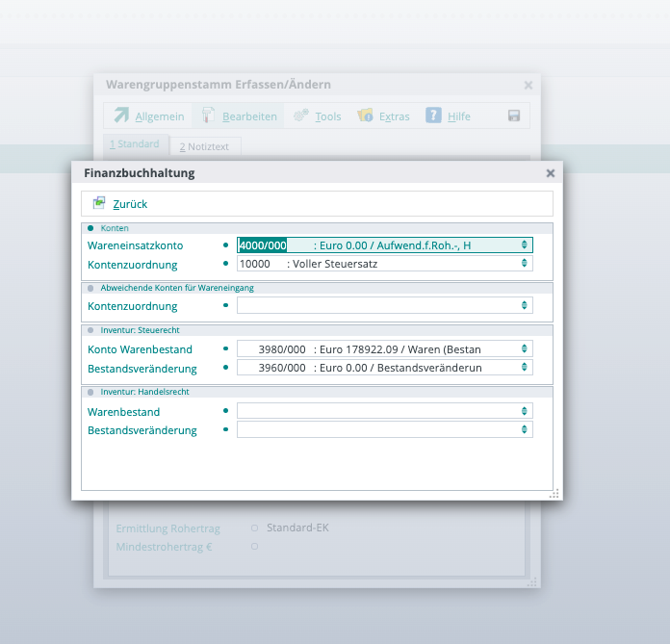Open Tools via the gears icon
The width and height of the screenshot is (670, 644).
(301, 116)
